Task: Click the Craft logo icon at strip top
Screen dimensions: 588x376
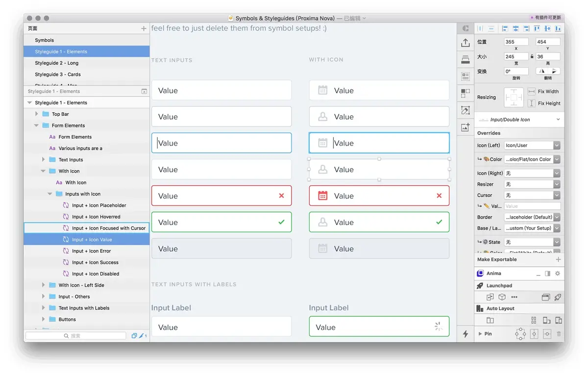Action: (x=465, y=28)
